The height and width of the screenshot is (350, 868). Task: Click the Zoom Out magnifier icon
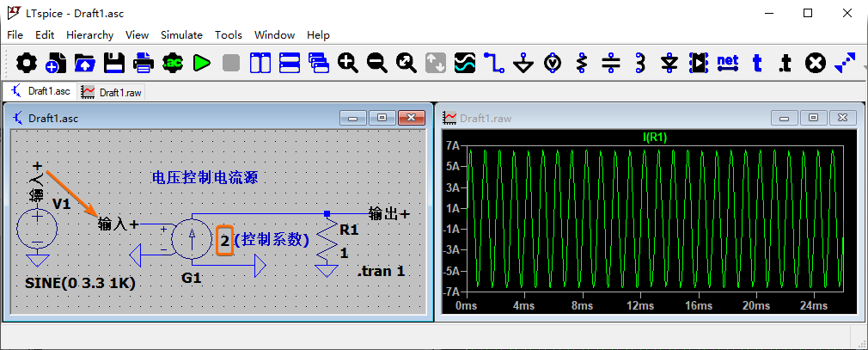[377, 63]
